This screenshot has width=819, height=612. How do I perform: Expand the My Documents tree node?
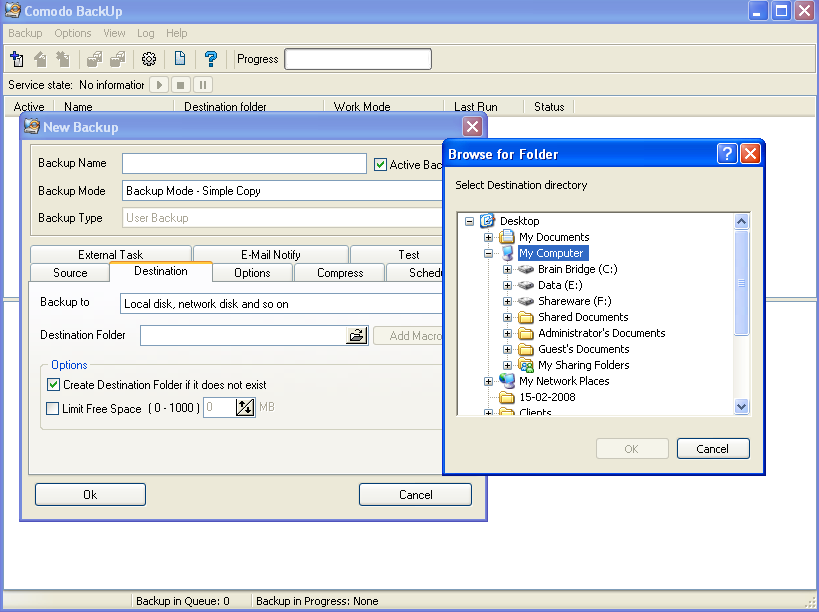coord(489,237)
